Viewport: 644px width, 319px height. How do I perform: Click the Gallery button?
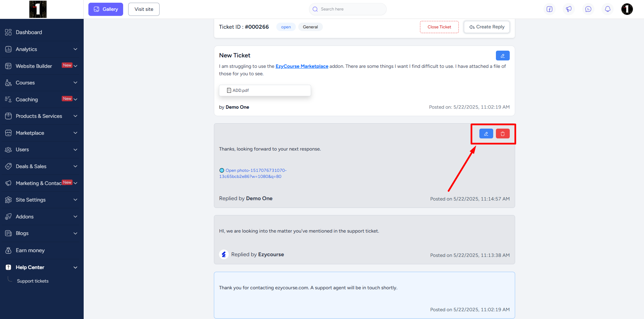106,9
